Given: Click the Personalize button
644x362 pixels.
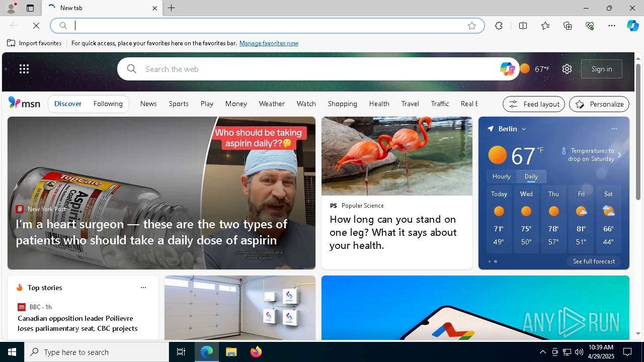Looking at the screenshot, I should 599,104.
